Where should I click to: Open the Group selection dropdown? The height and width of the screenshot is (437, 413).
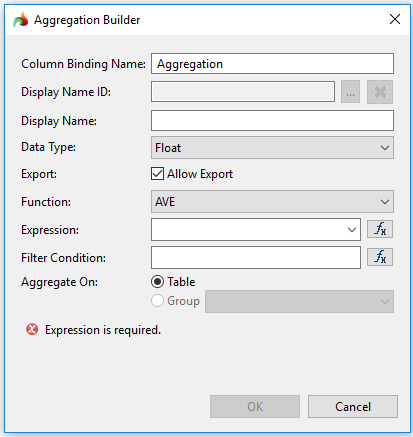tap(299, 301)
